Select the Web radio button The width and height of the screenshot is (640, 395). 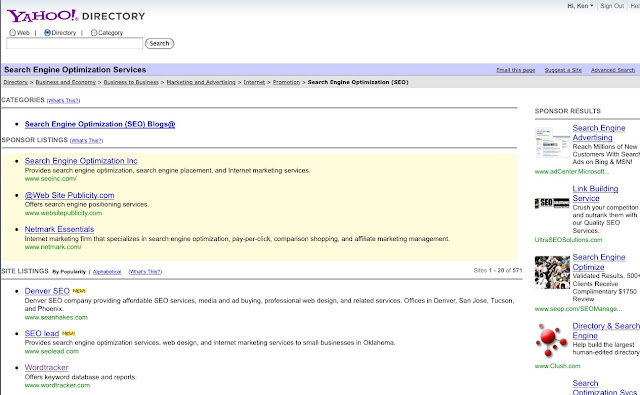(x=13, y=33)
